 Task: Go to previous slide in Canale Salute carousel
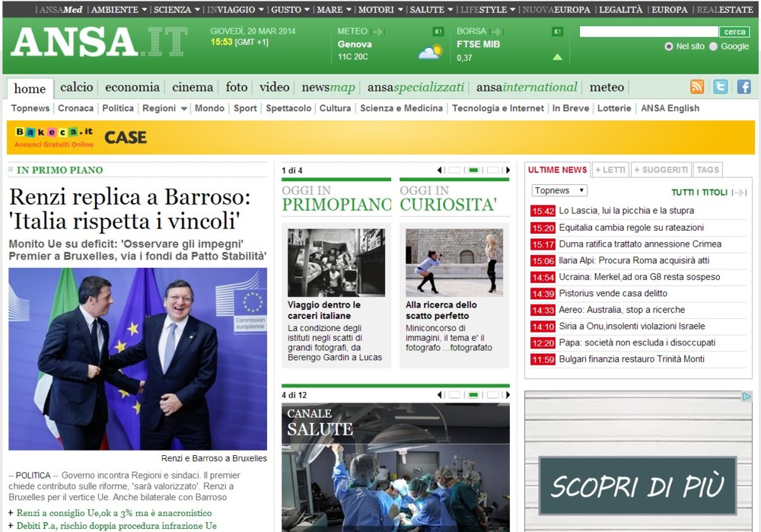[439, 395]
